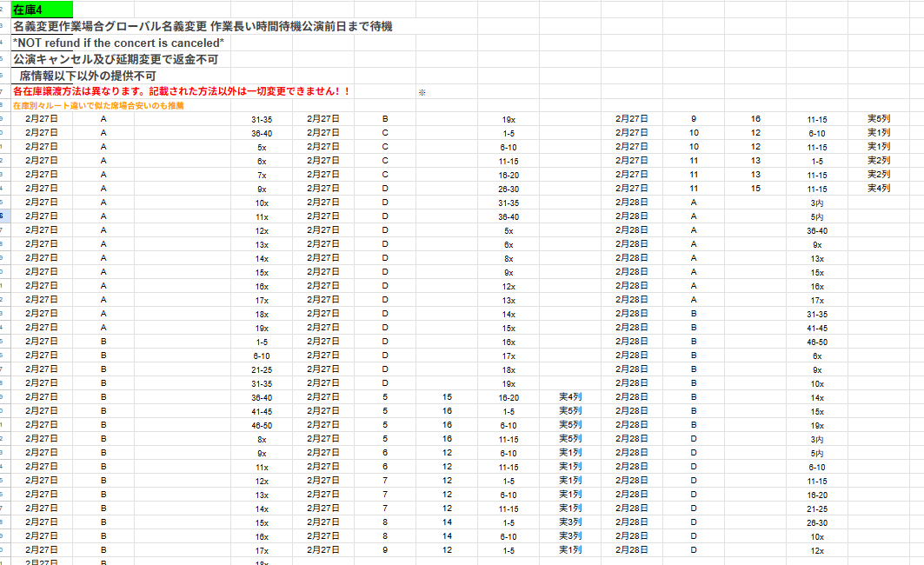Click 3内 in the 2月28日 A row
Screen dimensions: 924x565
click(x=817, y=203)
